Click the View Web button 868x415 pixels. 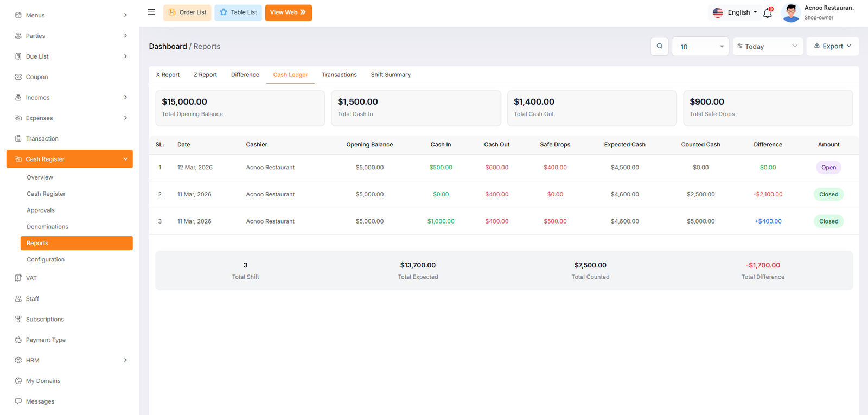pos(288,12)
